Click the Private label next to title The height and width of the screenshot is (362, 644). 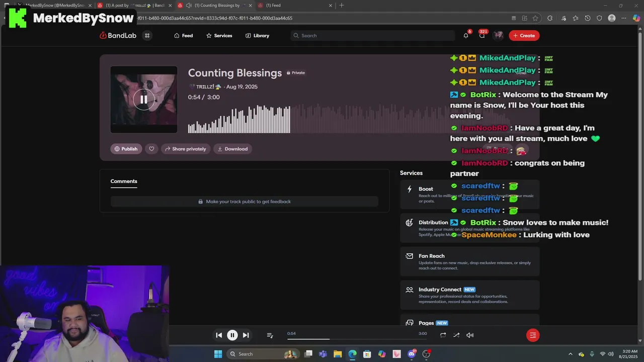pos(296,73)
